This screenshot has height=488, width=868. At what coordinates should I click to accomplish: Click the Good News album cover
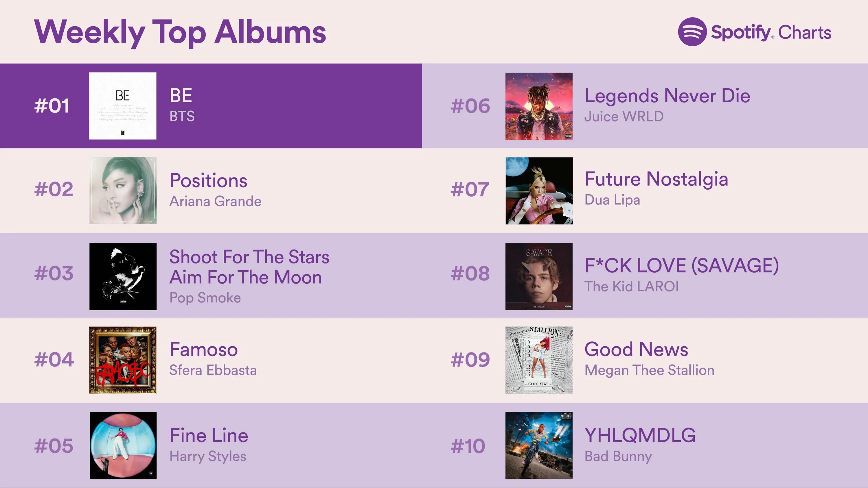coord(539,360)
